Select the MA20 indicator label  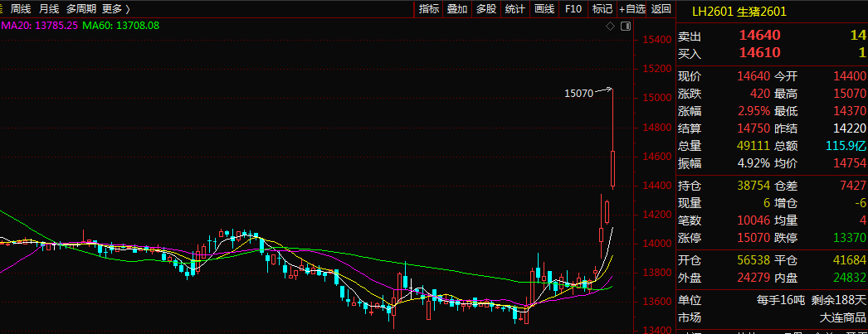39,26
